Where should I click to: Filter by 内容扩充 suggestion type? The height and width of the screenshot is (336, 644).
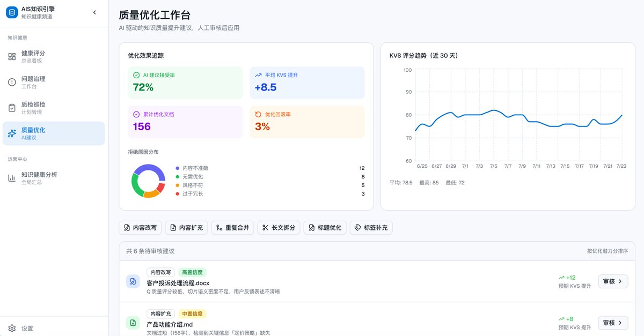tap(186, 228)
